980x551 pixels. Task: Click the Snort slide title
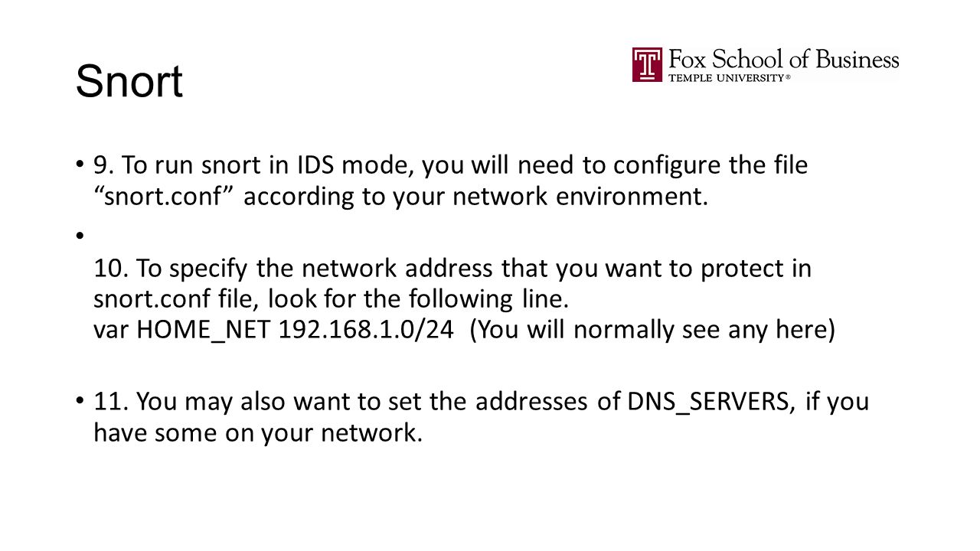coord(129,81)
